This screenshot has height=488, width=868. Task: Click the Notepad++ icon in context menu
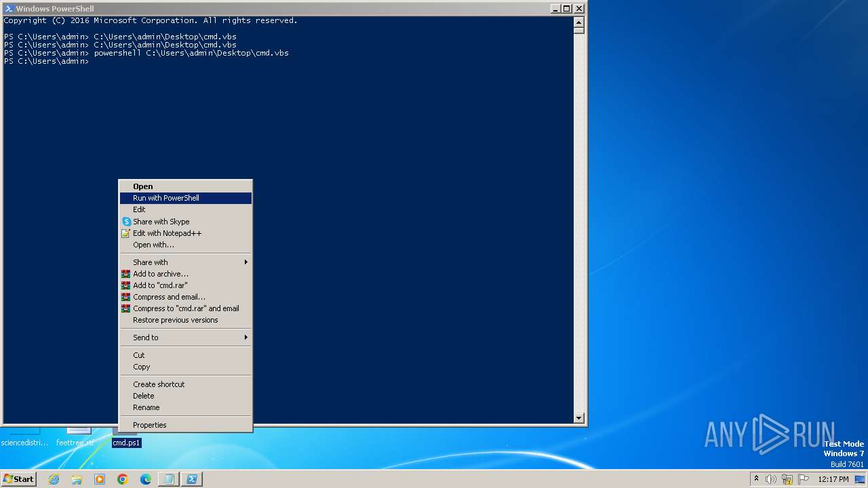(x=125, y=233)
